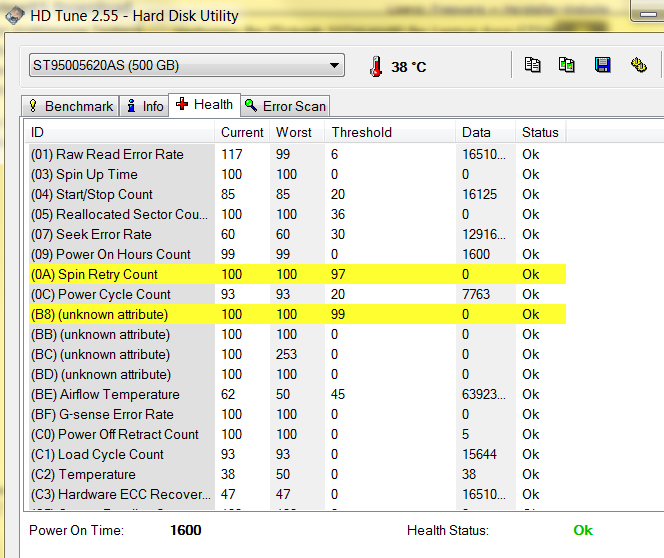Screen dimensions: 664x558
Task: Click worst value 253 in (BC) row
Action: 286,354
